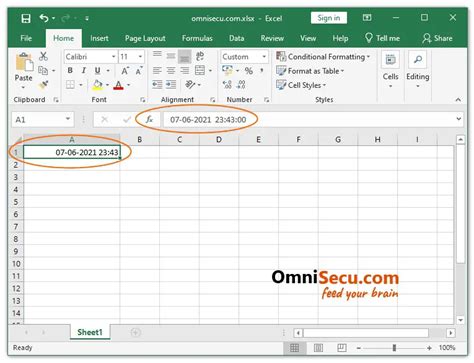Open the Calibri font name dropdown
474x363 pixels.
114,57
